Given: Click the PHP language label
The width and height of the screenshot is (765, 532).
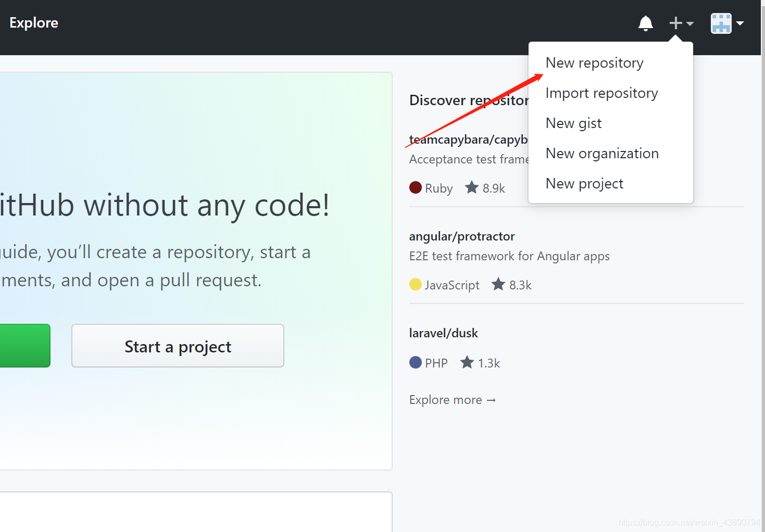Looking at the screenshot, I should click(436, 363).
